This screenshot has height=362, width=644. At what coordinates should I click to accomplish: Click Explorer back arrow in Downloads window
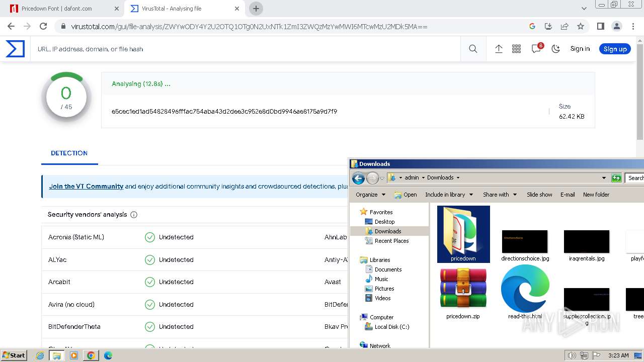(x=358, y=177)
